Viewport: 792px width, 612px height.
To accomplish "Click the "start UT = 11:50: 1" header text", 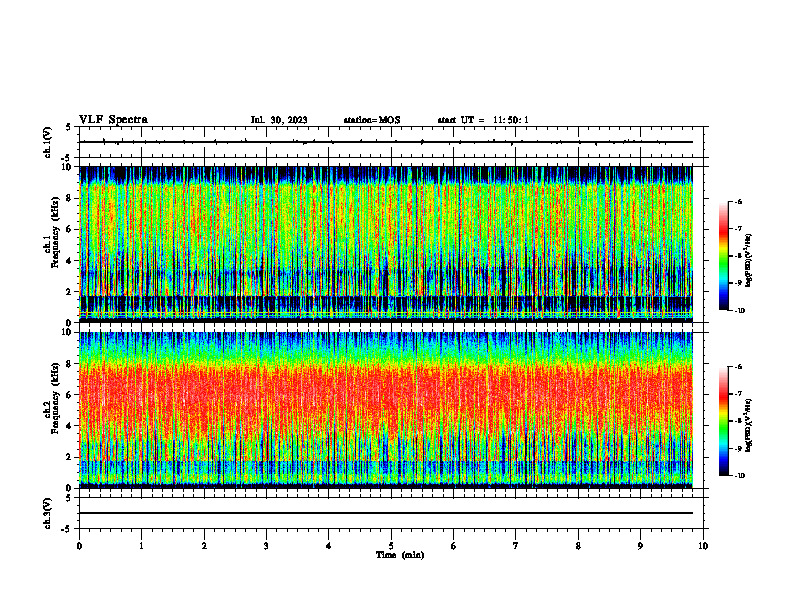I will pos(483,120).
